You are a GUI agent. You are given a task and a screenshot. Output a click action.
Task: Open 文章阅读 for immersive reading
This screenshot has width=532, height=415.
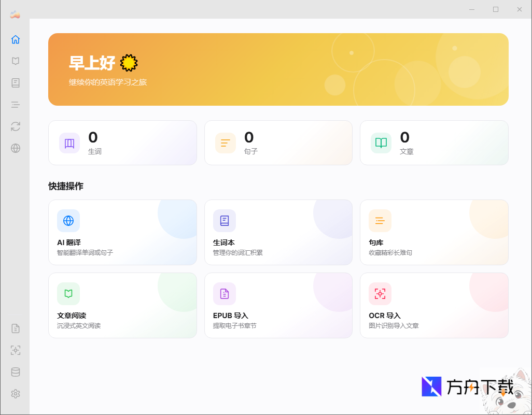tap(122, 305)
